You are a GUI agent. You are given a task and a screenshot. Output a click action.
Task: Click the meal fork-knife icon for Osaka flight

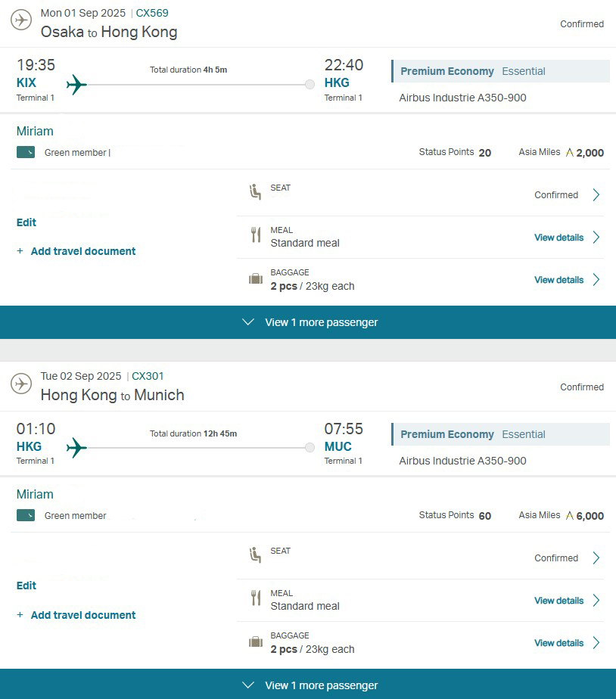pos(256,235)
